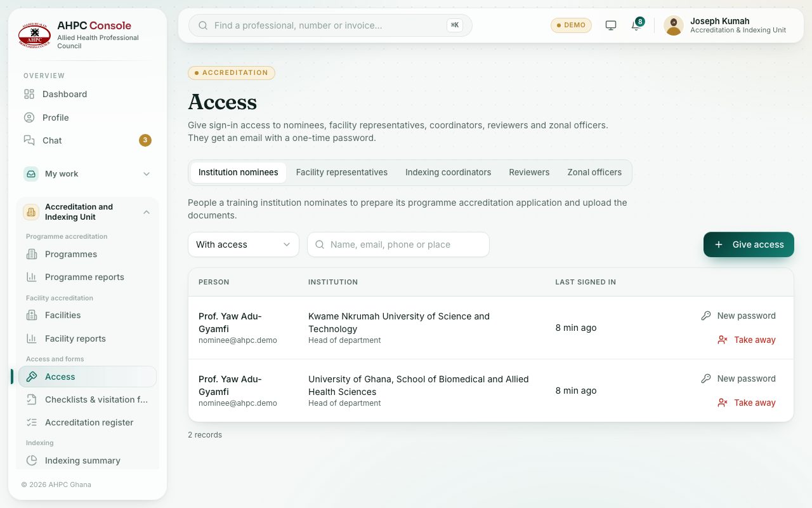Click Joseph Kumah name in header
This screenshot has height=508, width=812.
(x=719, y=21)
